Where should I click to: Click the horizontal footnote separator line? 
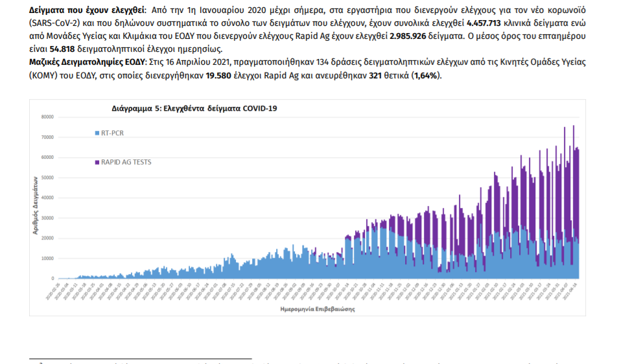[139, 358]
